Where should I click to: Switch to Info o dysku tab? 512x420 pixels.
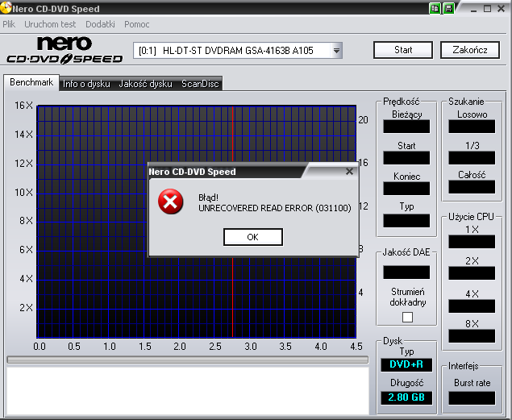pos(86,84)
